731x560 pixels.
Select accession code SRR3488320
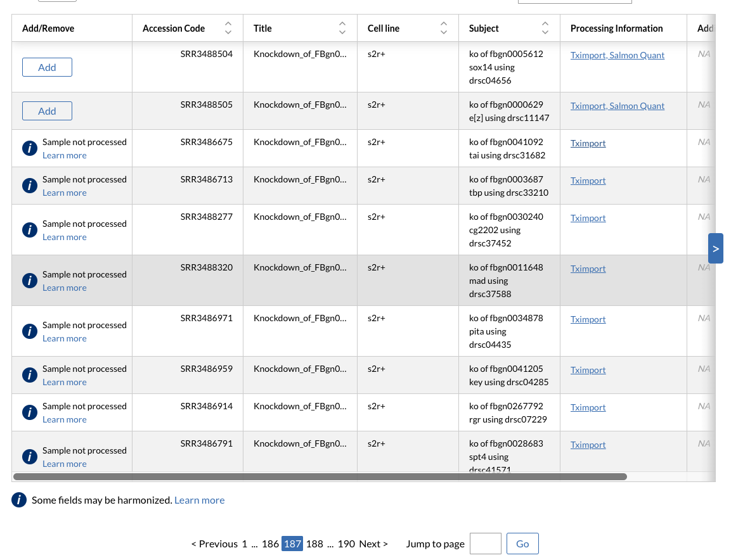[207, 267]
